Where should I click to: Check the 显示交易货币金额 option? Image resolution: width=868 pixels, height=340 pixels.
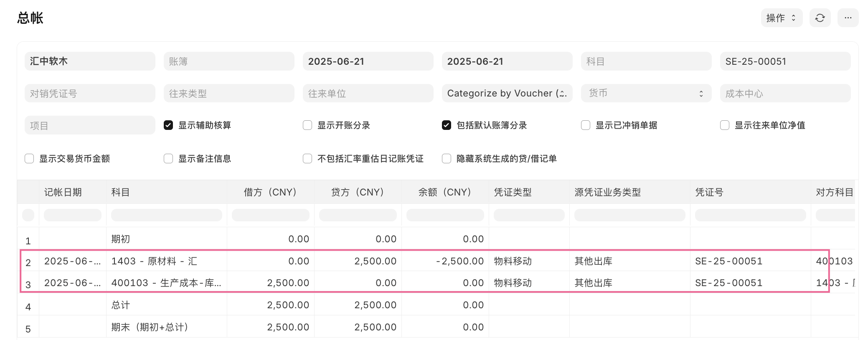[29, 159]
